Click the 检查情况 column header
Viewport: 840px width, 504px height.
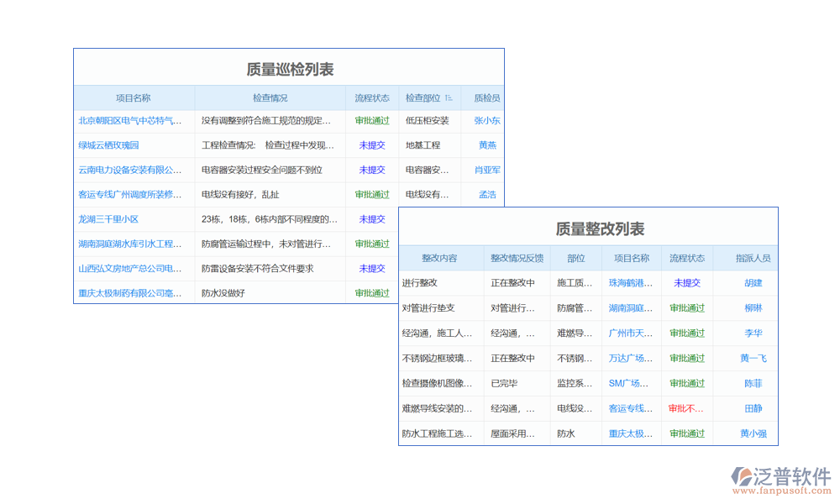[x=270, y=98]
